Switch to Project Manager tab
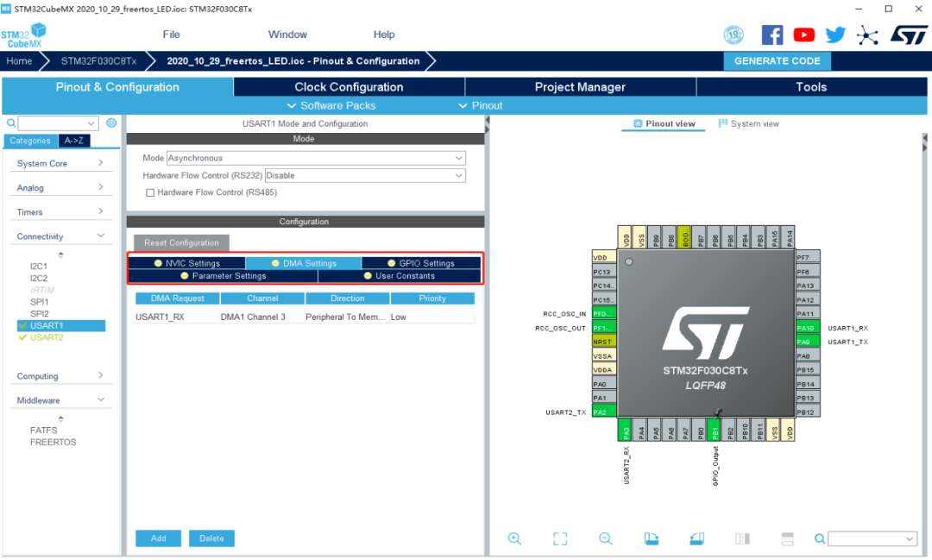This screenshot has height=560, width=932. 580,87
